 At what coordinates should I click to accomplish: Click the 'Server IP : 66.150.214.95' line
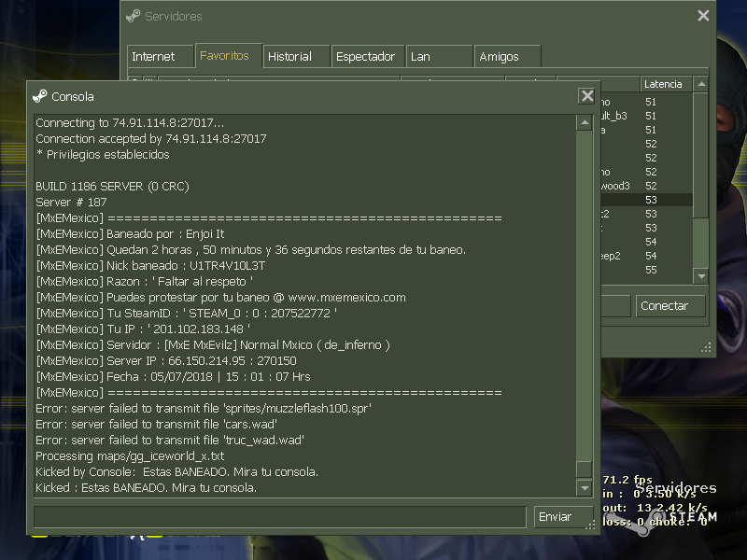pos(166,361)
